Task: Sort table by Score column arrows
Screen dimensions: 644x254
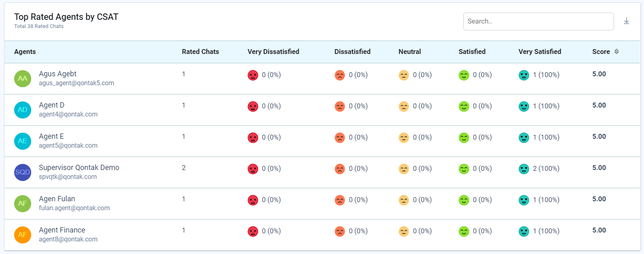Action: [x=616, y=52]
